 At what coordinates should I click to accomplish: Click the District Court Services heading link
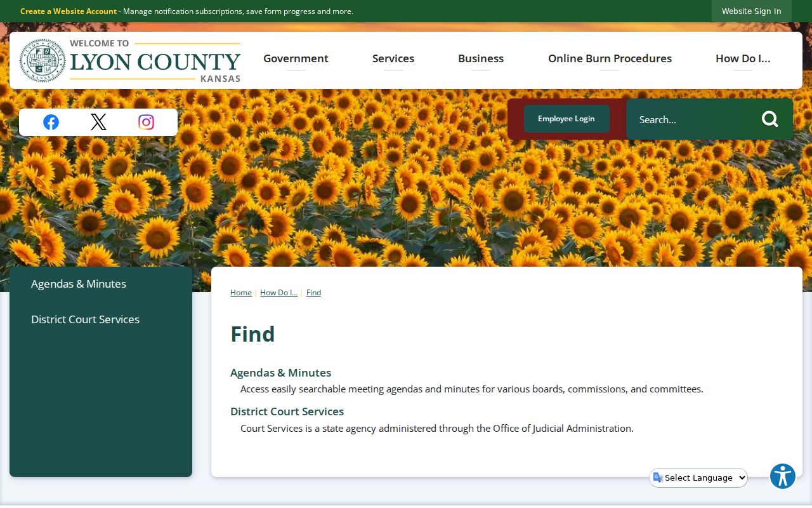coord(287,411)
